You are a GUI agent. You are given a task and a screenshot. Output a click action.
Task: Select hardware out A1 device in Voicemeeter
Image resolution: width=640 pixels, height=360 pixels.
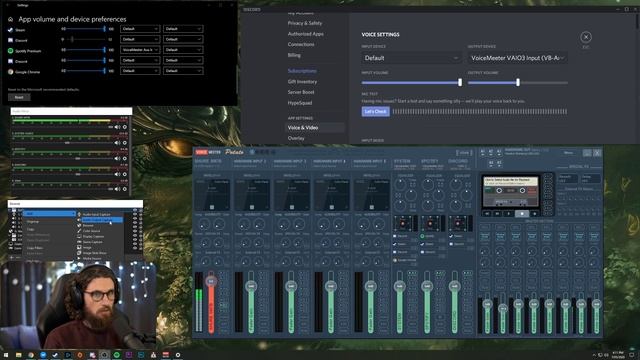click(x=483, y=152)
